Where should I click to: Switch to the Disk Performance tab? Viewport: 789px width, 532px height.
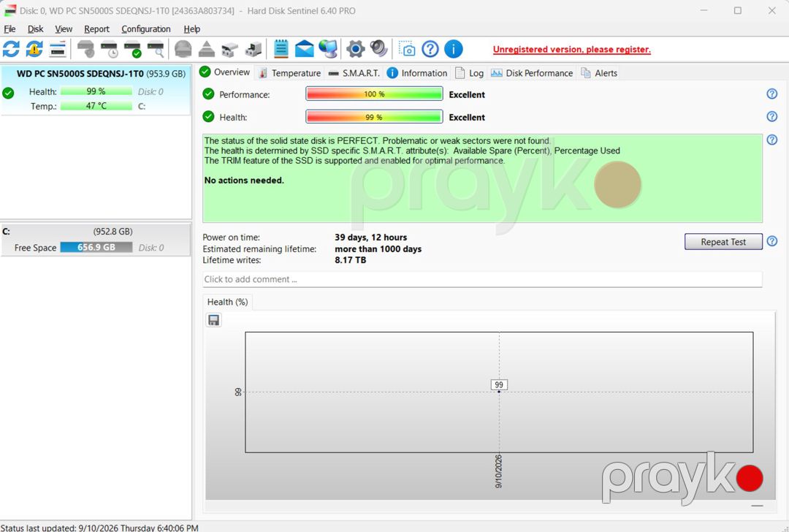point(532,73)
